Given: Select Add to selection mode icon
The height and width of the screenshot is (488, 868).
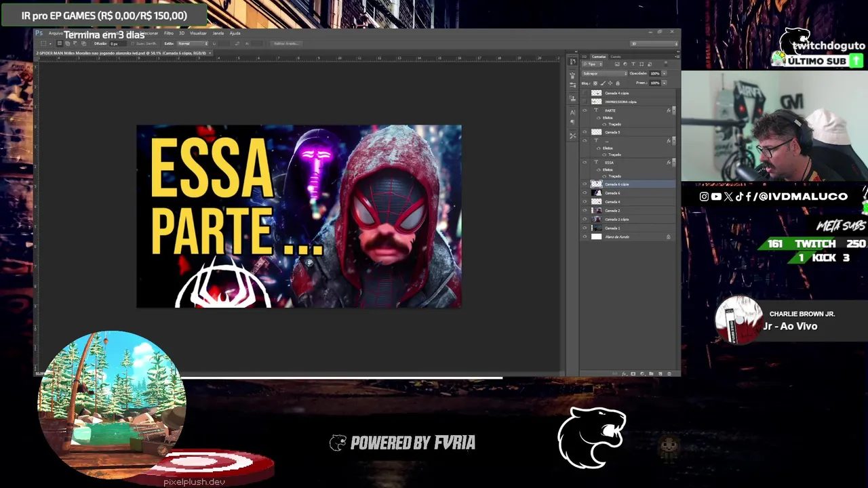Looking at the screenshot, I should [67, 43].
